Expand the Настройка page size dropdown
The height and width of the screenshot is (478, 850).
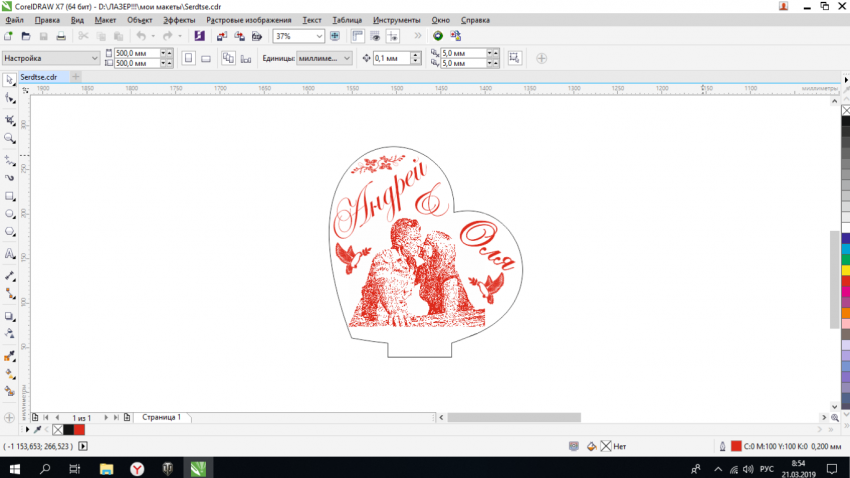pos(95,59)
